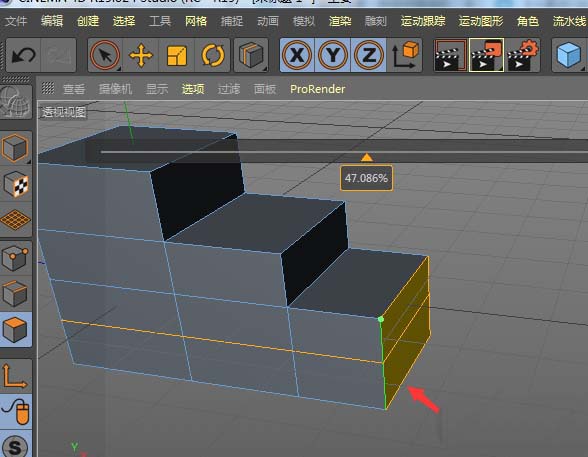The width and height of the screenshot is (588, 457).
Task: Click Make Editable globe icon
Action: pyautogui.click(x=16, y=101)
